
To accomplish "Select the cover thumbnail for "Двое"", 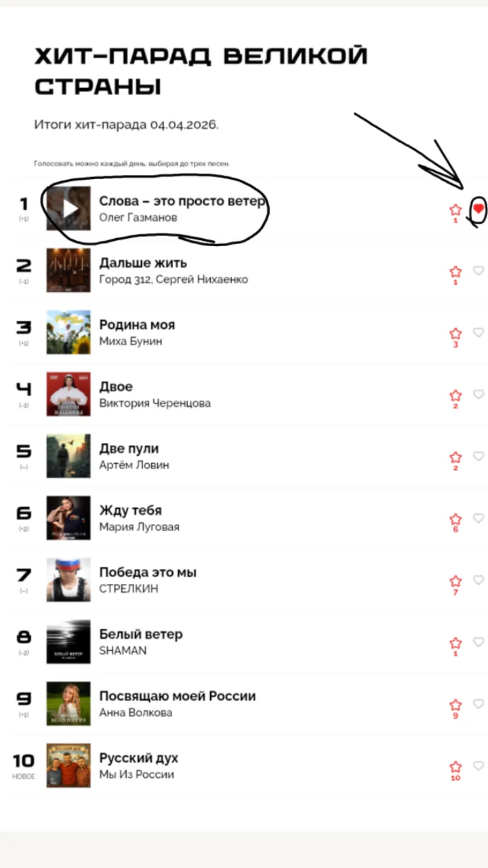I will coord(68,394).
